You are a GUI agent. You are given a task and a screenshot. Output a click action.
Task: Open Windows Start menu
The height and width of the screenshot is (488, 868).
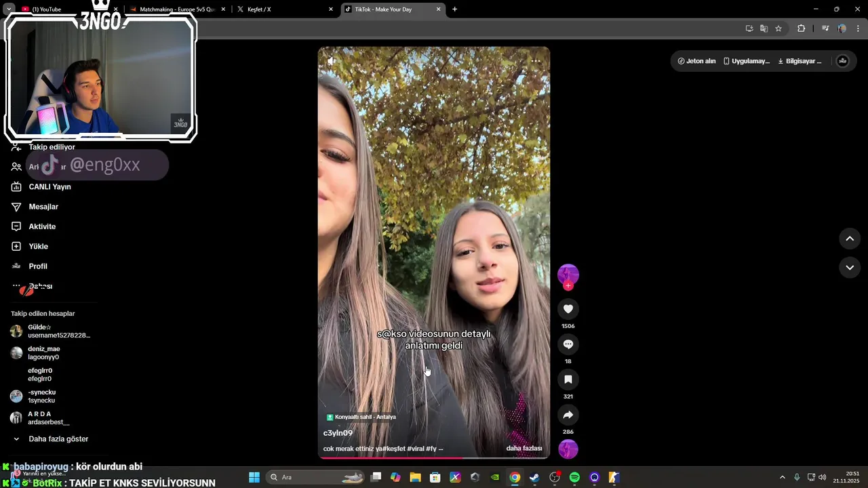[254, 477]
